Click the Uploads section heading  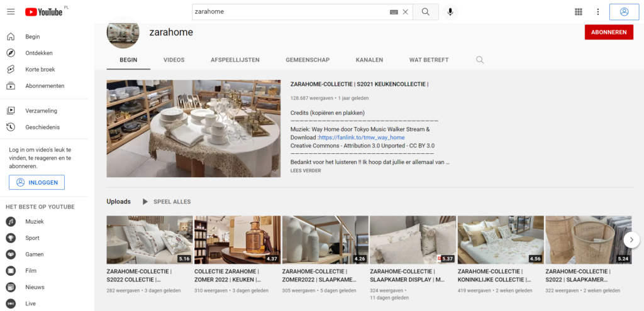point(119,202)
